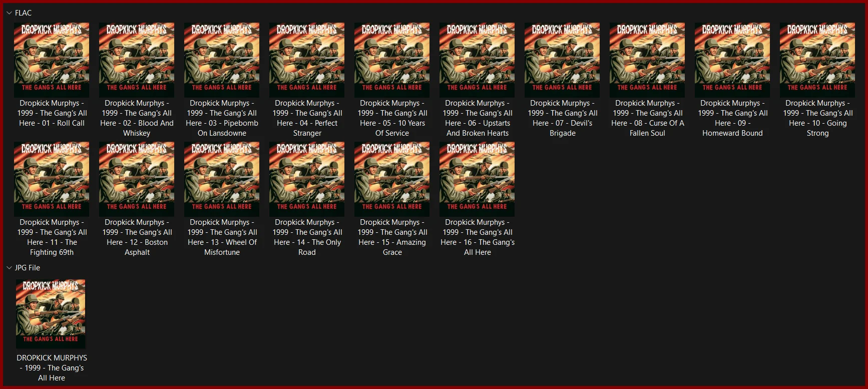The image size is (868, 389).
Task: Select the 07 - Devil's Brigade thumbnail
Action: [x=562, y=60]
